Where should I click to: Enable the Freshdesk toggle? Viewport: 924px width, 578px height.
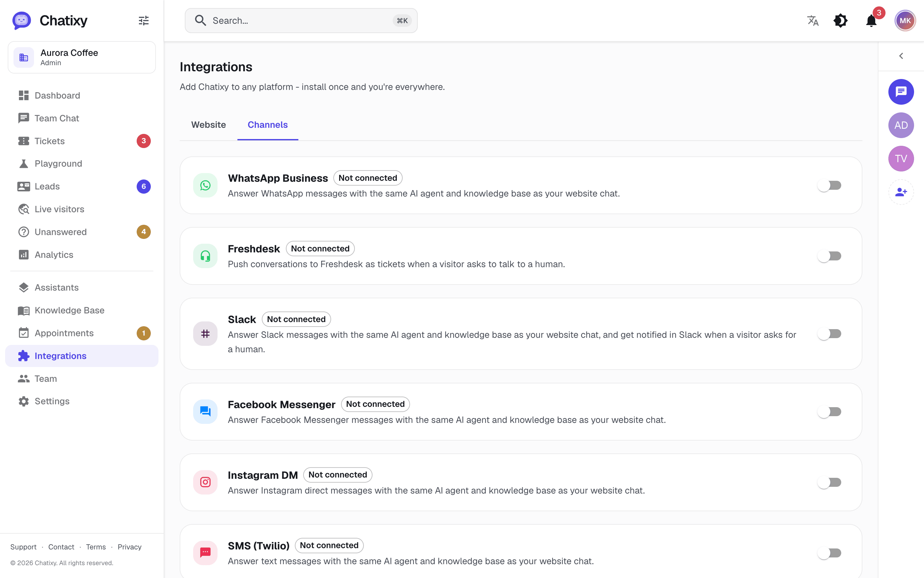click(829, 256)
